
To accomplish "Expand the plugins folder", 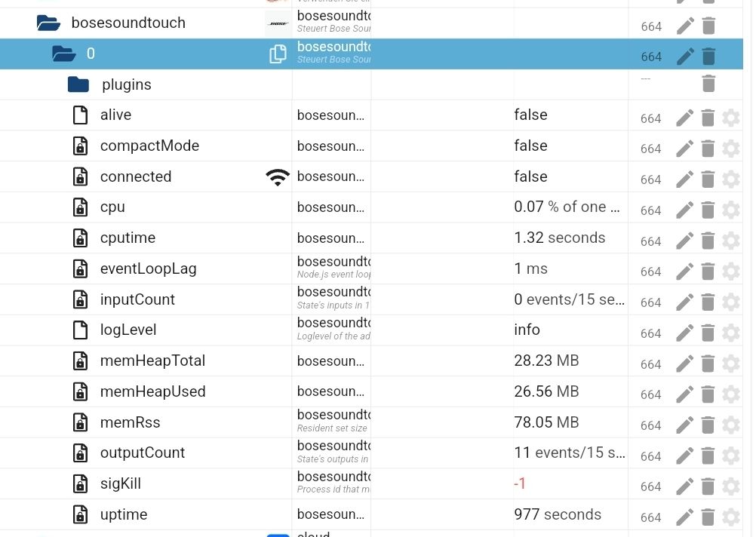I will click(x=78, y=84).
